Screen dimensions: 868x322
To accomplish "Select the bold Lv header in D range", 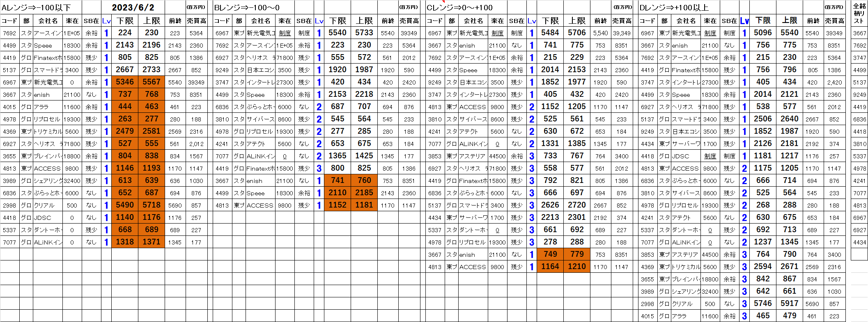I will click(x=744, y=21).
